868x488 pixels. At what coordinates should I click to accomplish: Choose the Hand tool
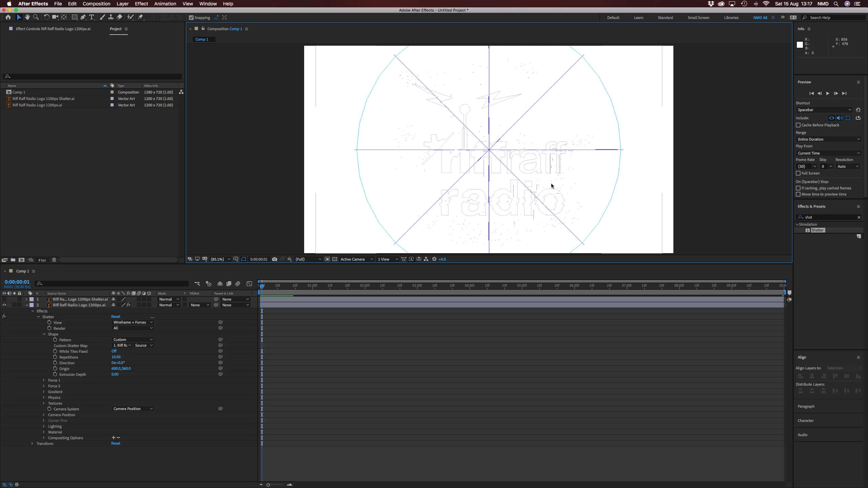[27, 17]
